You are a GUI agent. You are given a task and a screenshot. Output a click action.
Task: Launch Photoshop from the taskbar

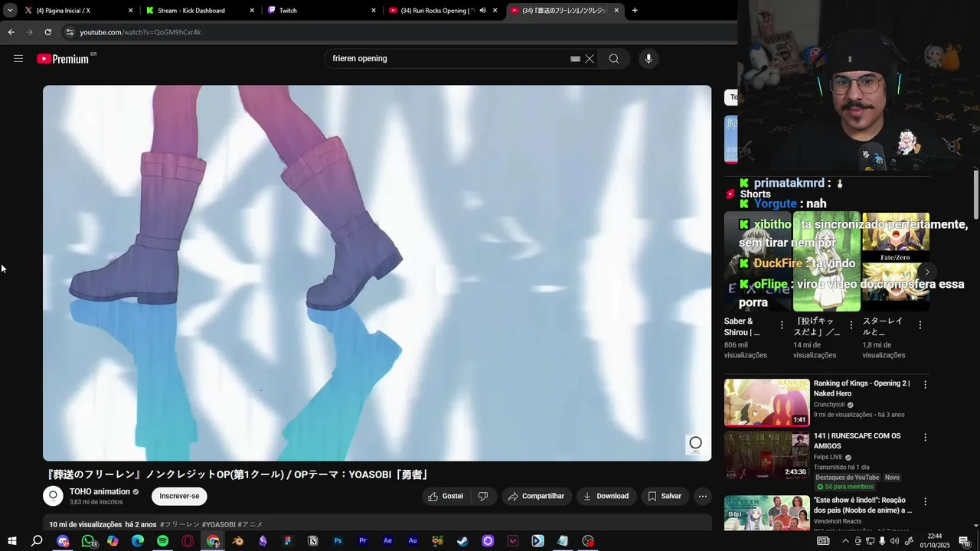(338, 541)
